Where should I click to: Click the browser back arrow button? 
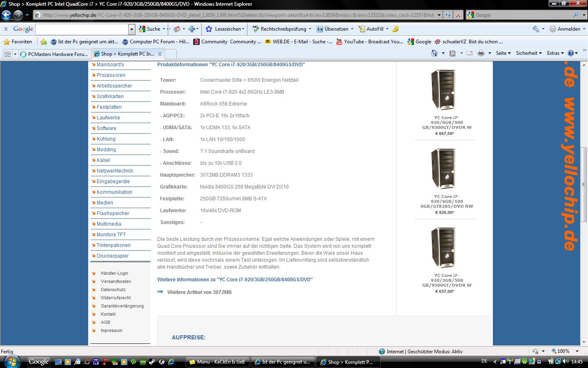click(x=6, y=15)
